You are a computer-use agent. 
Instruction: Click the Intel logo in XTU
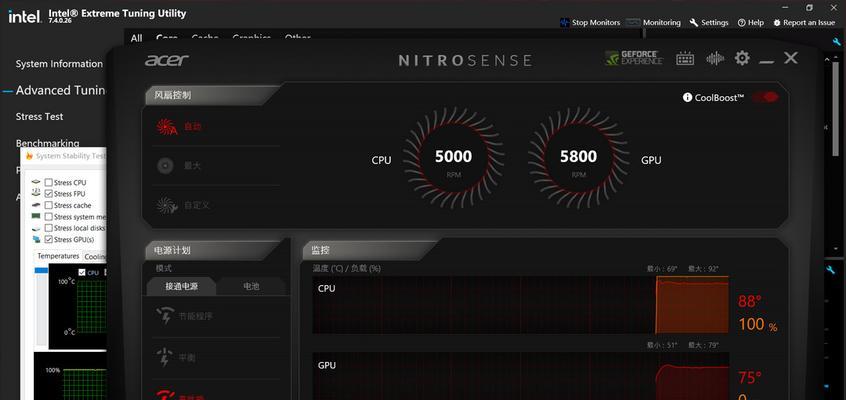point(24,16)
